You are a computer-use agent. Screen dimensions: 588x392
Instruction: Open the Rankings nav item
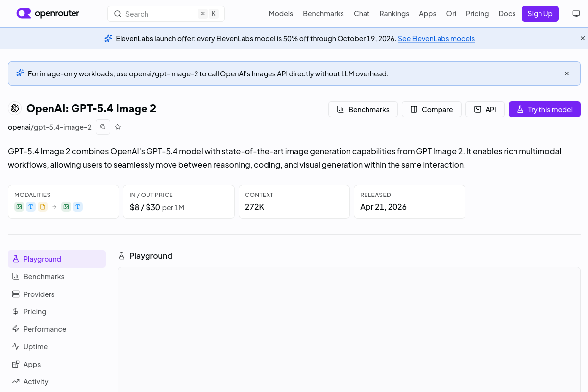point(394,14)
